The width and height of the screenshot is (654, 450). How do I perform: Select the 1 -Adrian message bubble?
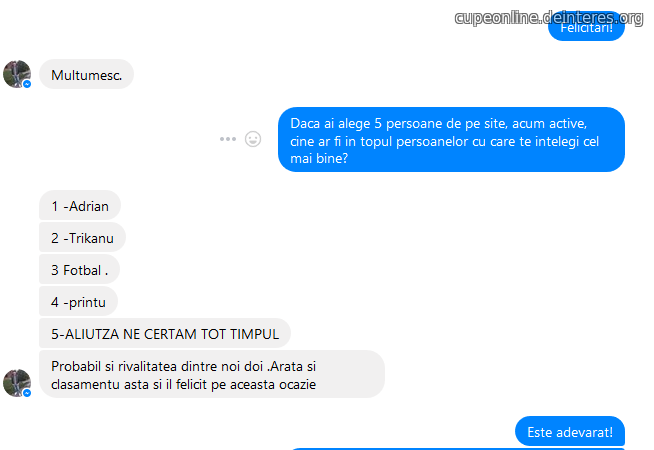click(x=80, y=205)
